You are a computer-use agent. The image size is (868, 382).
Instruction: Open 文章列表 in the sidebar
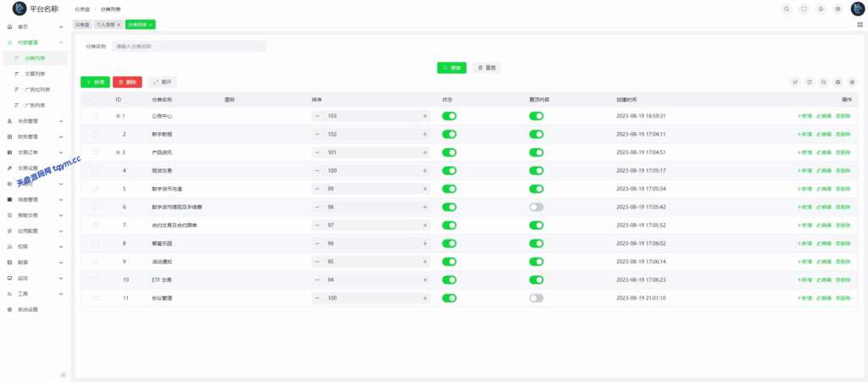coord(35,74)
